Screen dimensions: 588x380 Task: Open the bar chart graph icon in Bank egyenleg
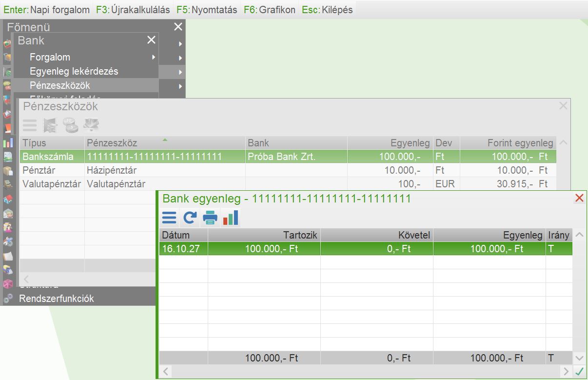(x=231, y=218)
